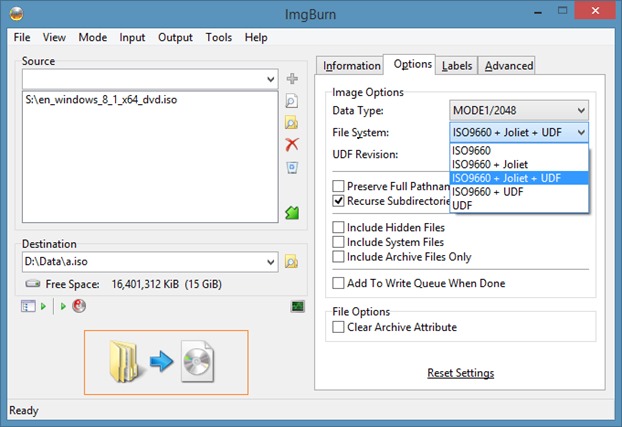Uncheck Recurse Subdirectories
The width and height of the screenshot is (622, 427).
(338, 200)
